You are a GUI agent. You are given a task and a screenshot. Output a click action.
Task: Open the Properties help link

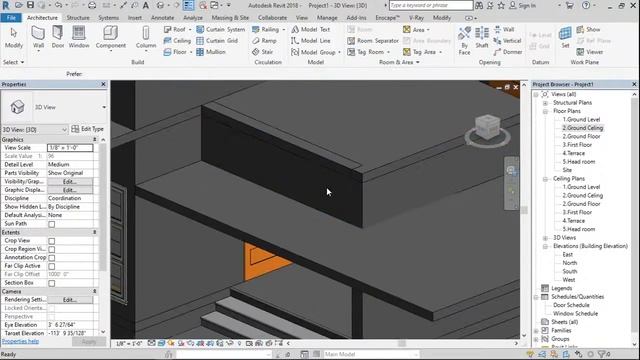[20, 341]
